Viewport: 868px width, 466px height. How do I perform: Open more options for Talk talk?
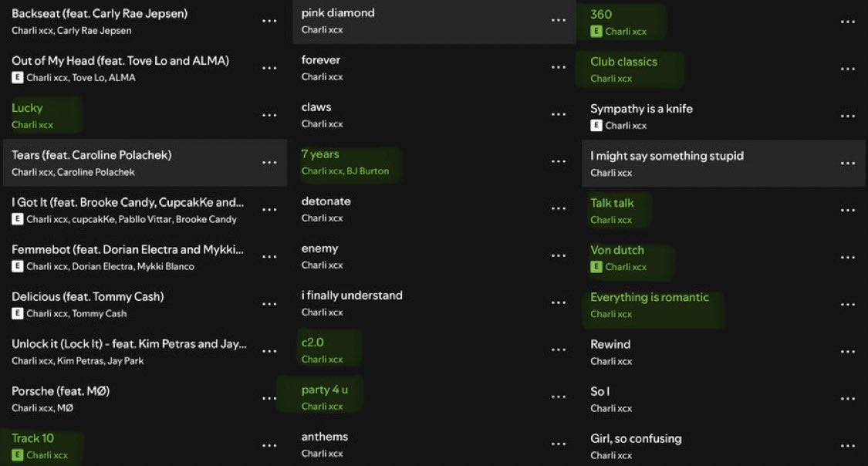point(847,211)
